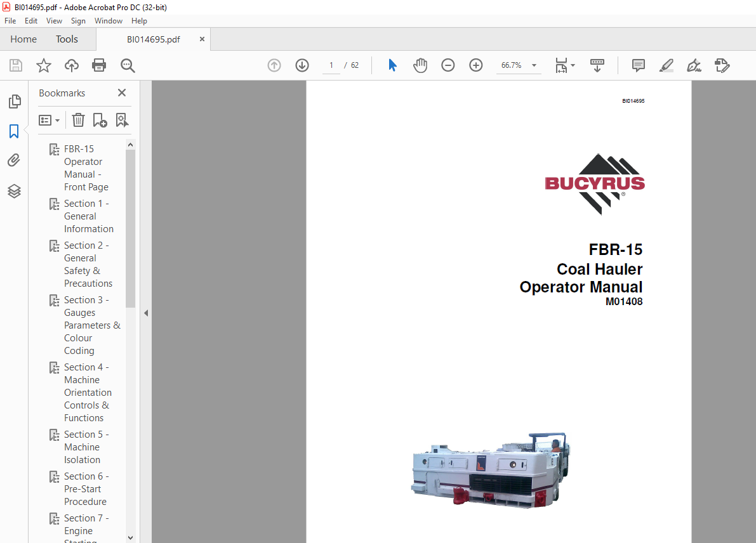Click the fit page scrolling icon
The width and height of the screenshot is (756, 543).
coord(561,65)
